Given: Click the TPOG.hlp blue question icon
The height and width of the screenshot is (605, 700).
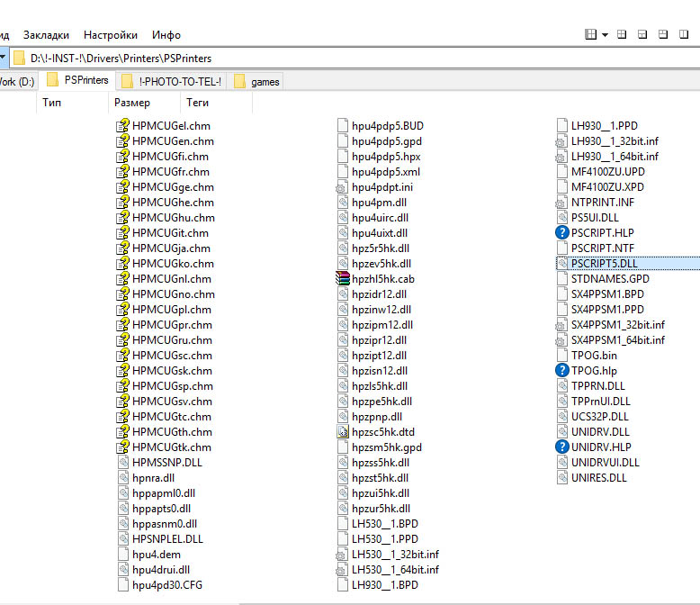Looking at the screenshot, I should click(562, 370).
